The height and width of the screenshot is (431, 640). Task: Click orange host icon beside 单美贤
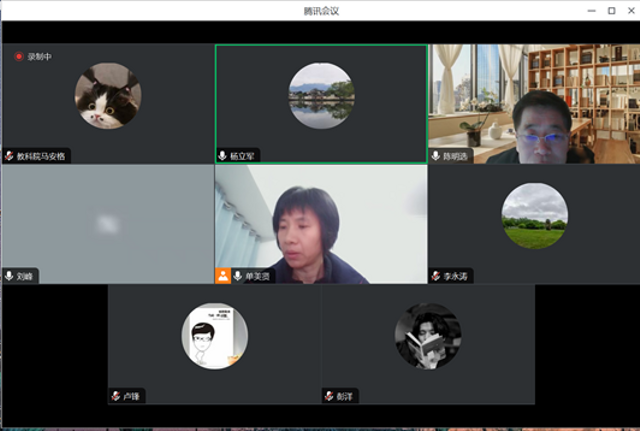point(223,275)
